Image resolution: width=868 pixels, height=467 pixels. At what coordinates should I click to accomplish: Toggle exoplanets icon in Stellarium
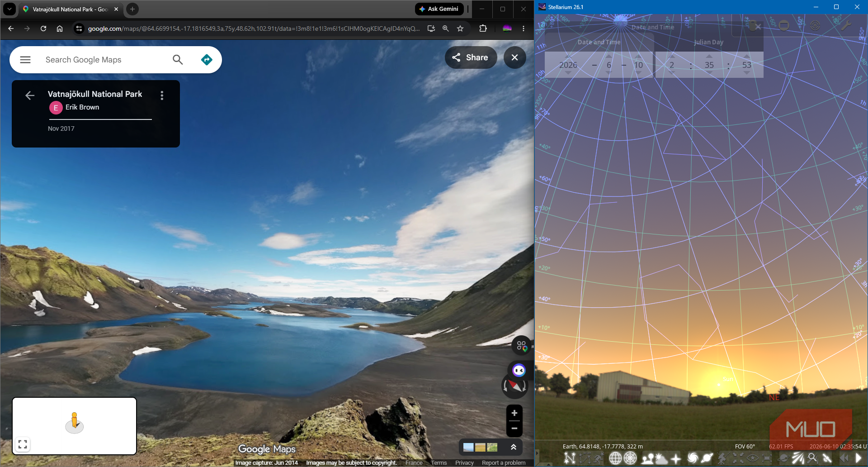click(784, 458)
